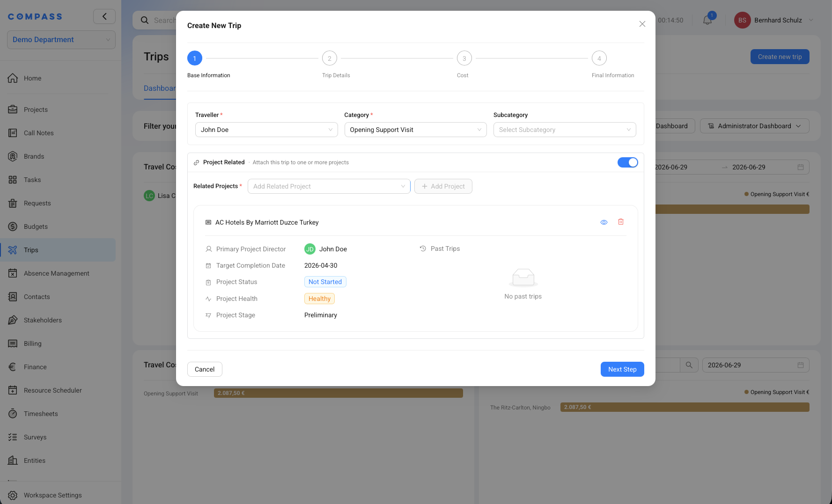Open the Administrator Dashboard dropdown
This screenshot has height=504, width=832.
[754, 126]
